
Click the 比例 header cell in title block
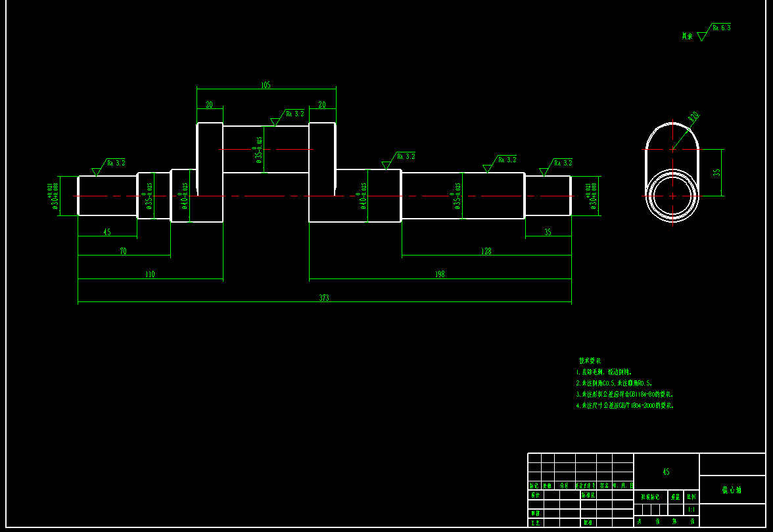[691, 497]
